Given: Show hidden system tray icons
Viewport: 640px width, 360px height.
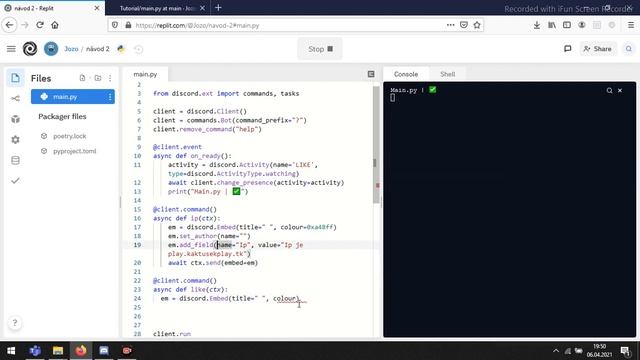Looking at the screenshot, I should (556, 351).
